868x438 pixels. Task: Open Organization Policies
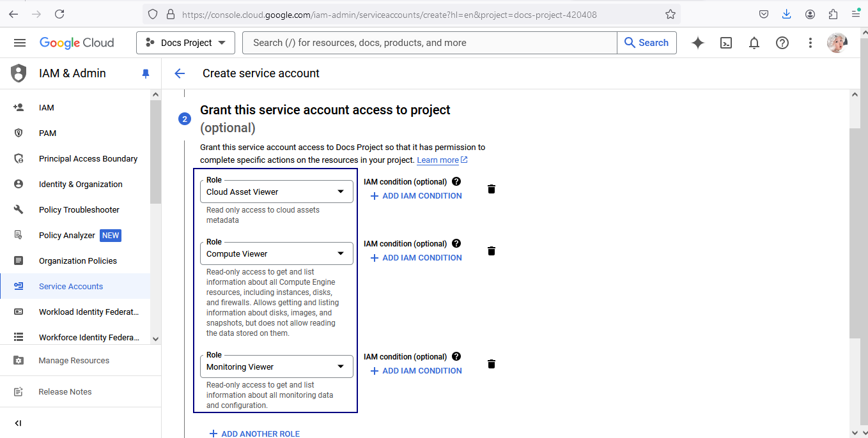click(75, 261)
